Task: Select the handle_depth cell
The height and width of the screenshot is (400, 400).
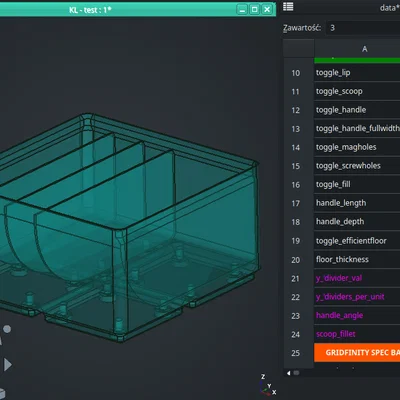Action: (x=357, y=222)
